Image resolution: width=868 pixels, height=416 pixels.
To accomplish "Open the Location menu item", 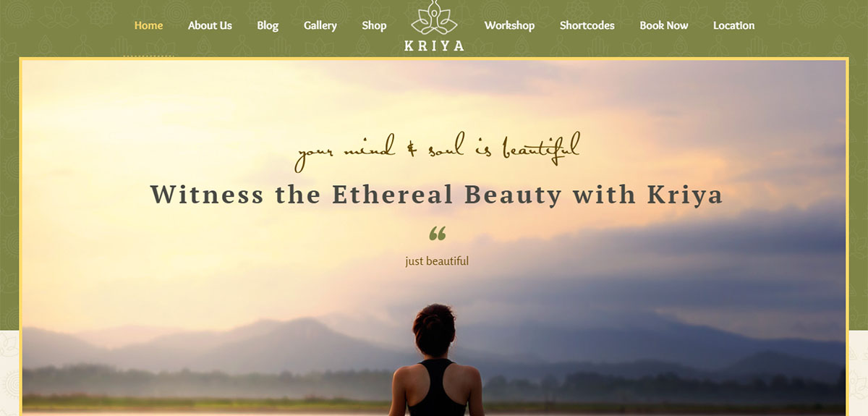I will coord(733,25).
